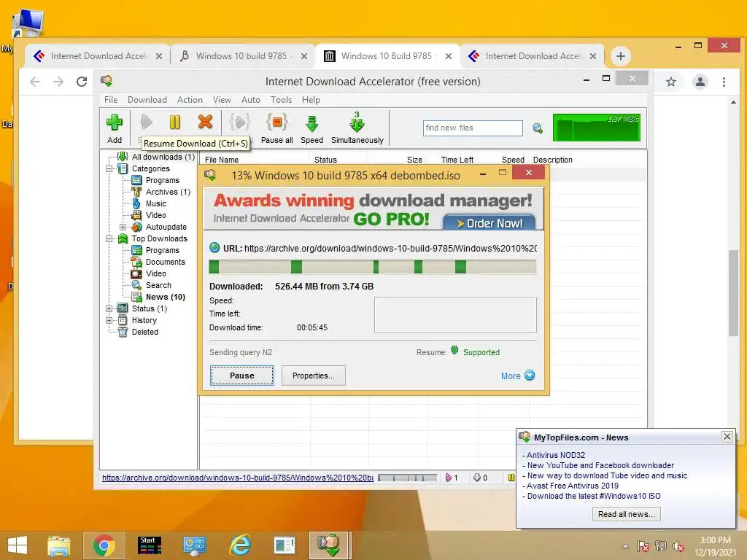This screenshot has width=747, height=560.
Task: Select the Archives (1) category
Action: tap(168, 192)
